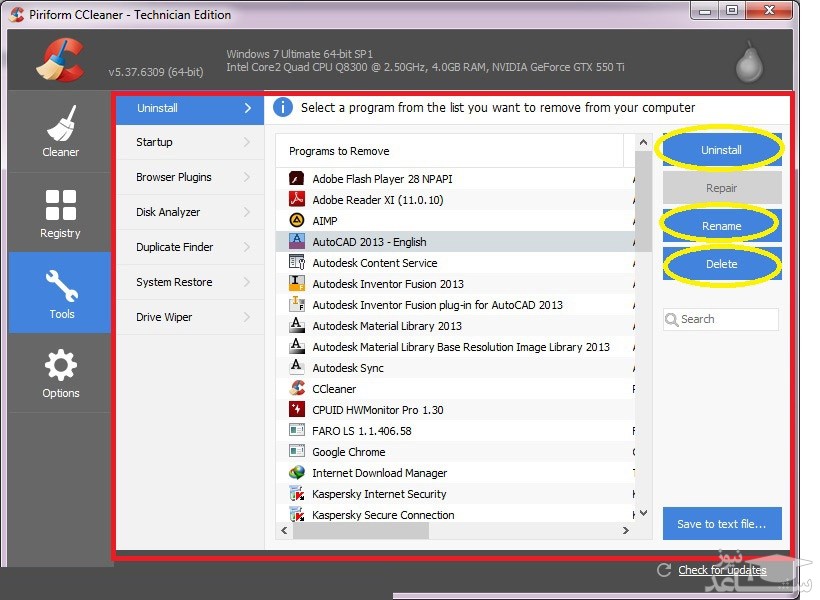The height and width of the screenshot is (600, 820).
Task: Expand the Drive Wiper chevron arrow
Action: point(247,317)
